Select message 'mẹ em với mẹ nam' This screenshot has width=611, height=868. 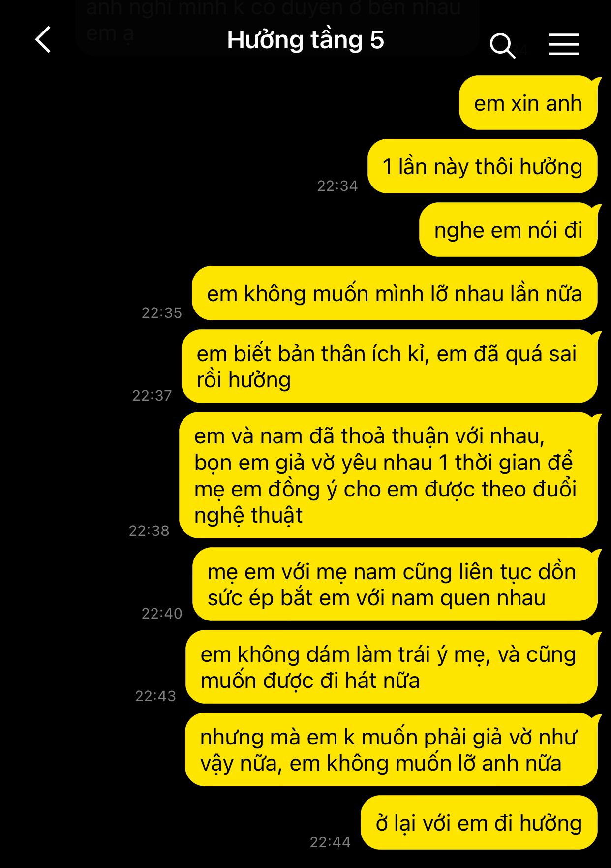(x=395, y=584)
